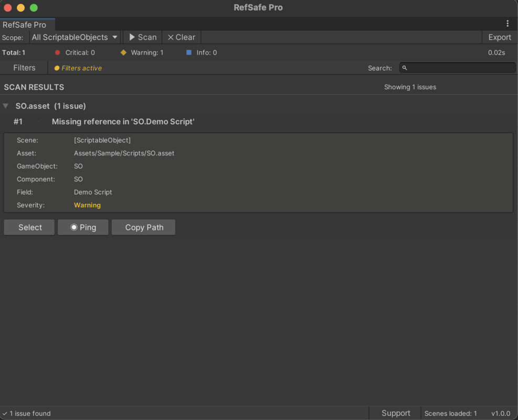Click the 1 issue found status
This screenshot has width=518, height=420.
30,413
